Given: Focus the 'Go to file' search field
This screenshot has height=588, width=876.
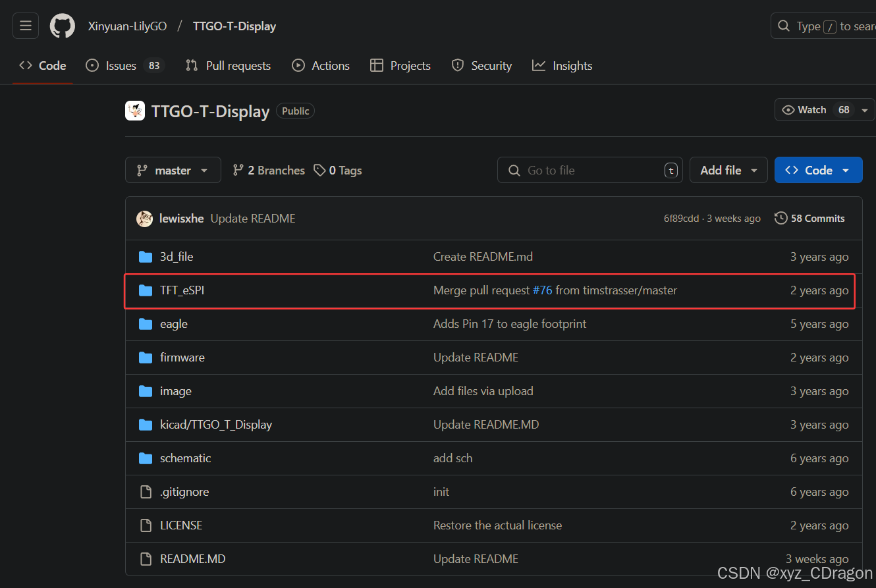Looking at the screenshot, I should 590,171.
